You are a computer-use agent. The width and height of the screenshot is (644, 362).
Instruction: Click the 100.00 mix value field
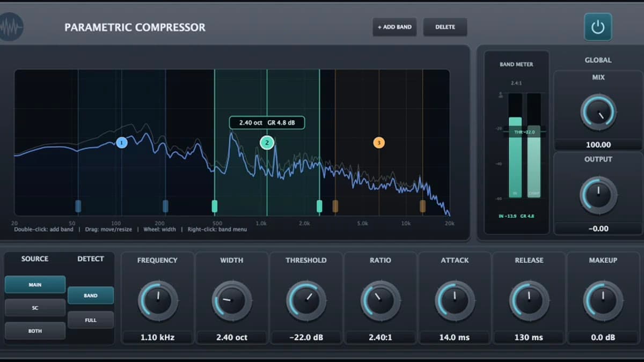598,145
